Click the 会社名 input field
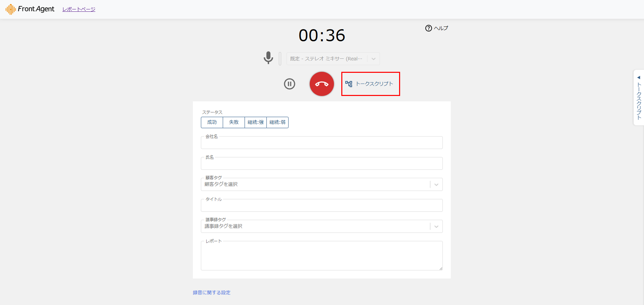The image size is (644, 305). coord(321,143)
